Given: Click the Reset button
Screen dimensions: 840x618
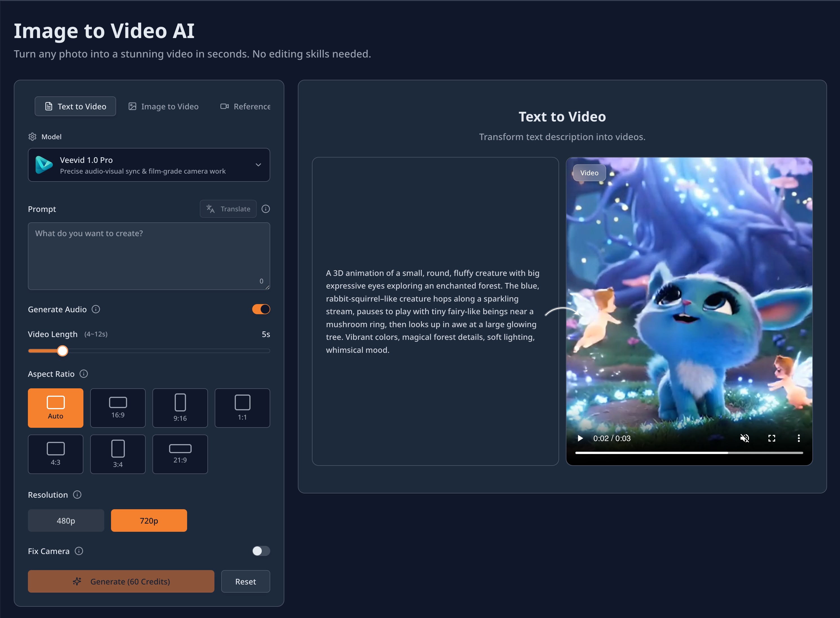Looking at the screenshot, I should pyautogui.click(x=245, y=581).
